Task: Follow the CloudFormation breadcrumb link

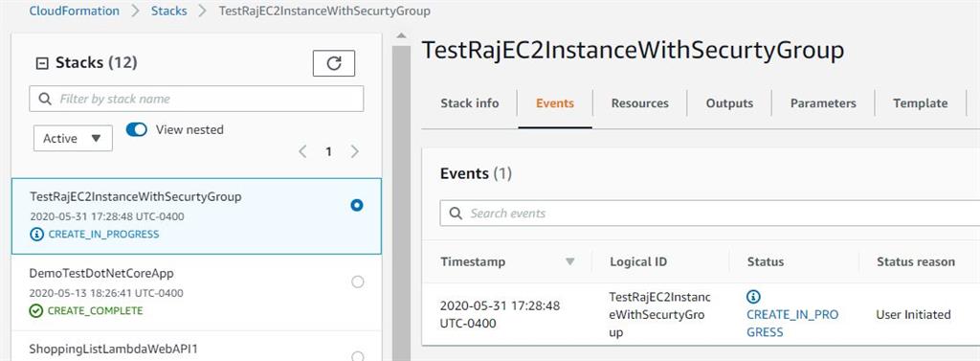Action: coord(75,11)
